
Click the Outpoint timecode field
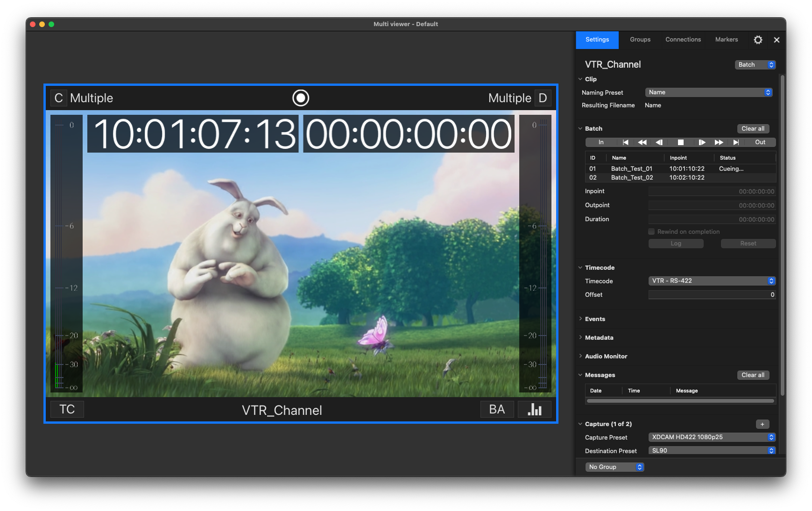pos(712,206)
